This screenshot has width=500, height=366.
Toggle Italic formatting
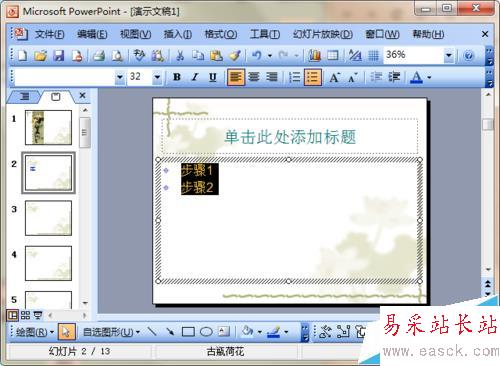pyautogui.click(x=195, y=77)
